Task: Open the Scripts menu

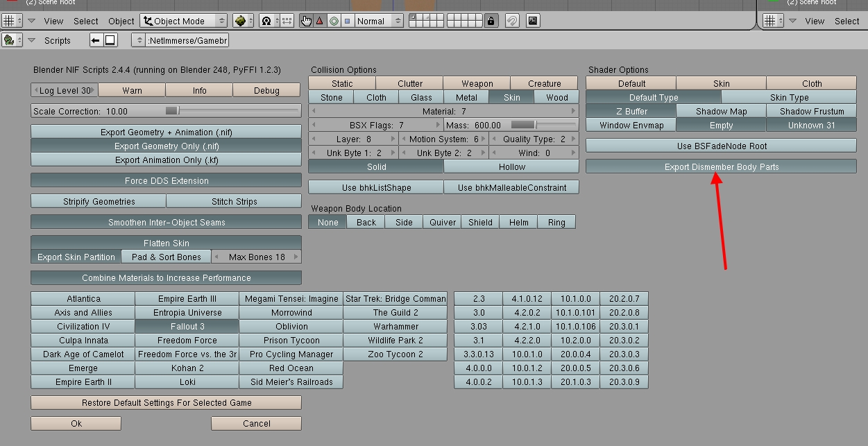Action: coord(58,40)
